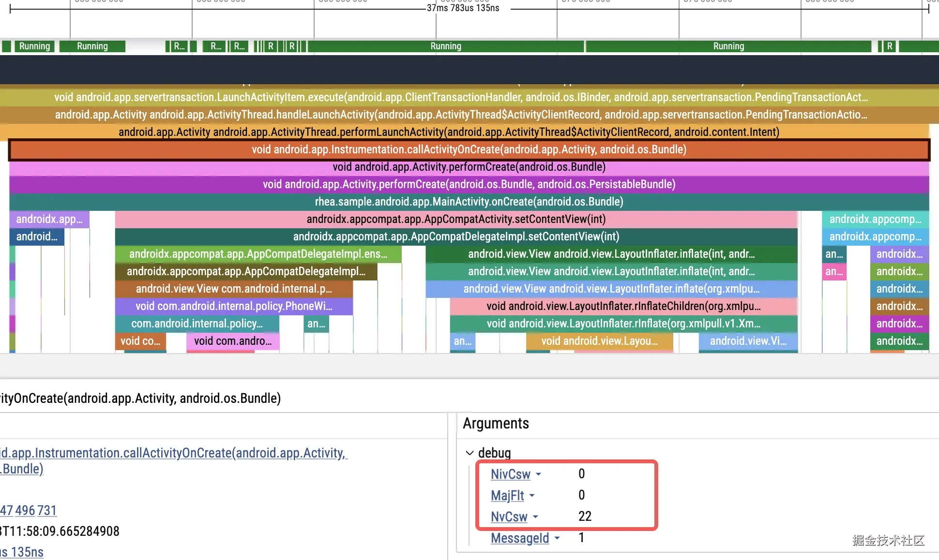The height and width of the screenshot is (560, 939).
Task: Open the MessageId dropdown arrow
Action: click(557, 538)
